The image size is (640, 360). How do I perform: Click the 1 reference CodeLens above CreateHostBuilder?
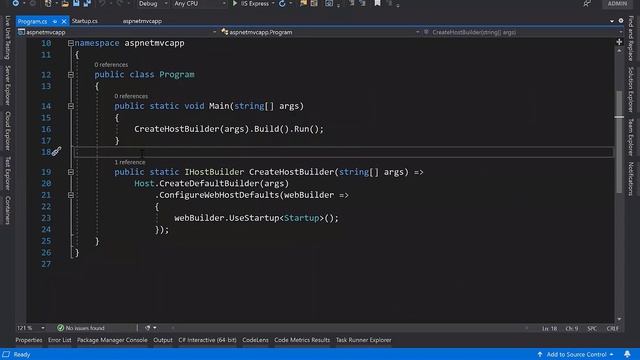[130, 162]
